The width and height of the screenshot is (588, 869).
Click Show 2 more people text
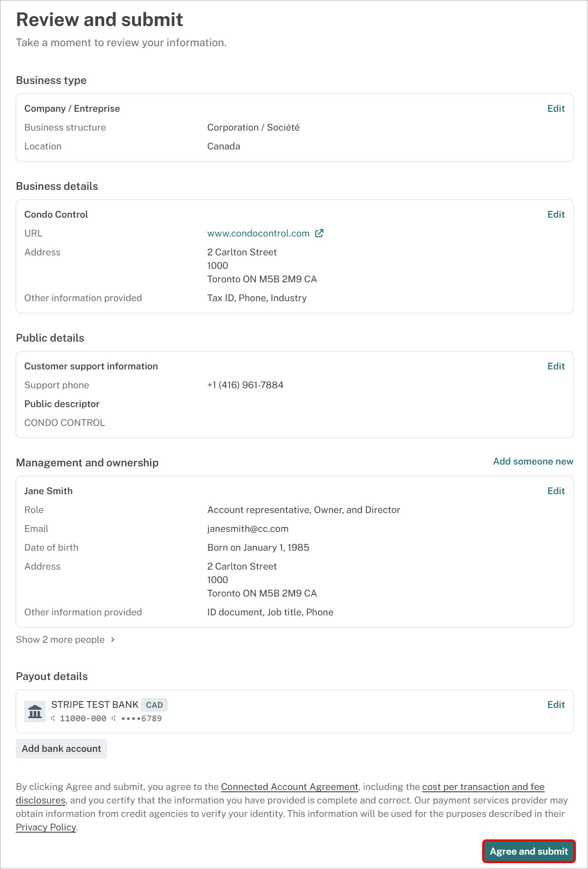pos(60,640)
